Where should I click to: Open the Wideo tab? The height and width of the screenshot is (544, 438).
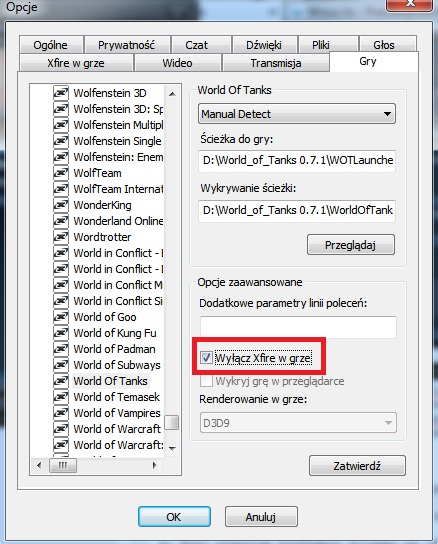pos(178,63)
